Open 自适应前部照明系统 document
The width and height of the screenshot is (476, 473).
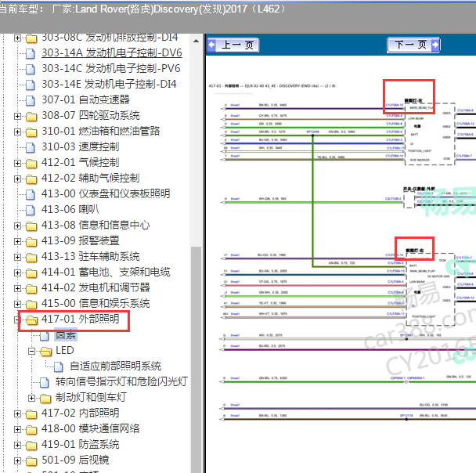pyautogui.click(x=116, y=366)
